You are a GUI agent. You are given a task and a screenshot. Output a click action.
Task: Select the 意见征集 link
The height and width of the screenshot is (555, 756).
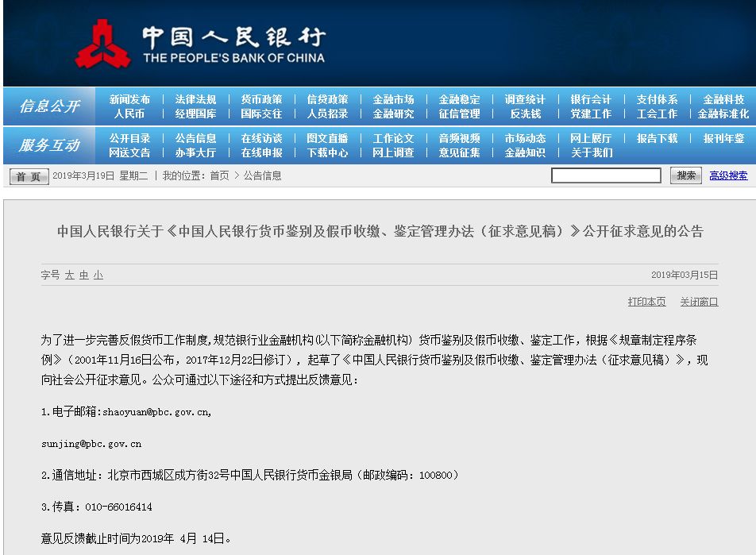(460, 153)
